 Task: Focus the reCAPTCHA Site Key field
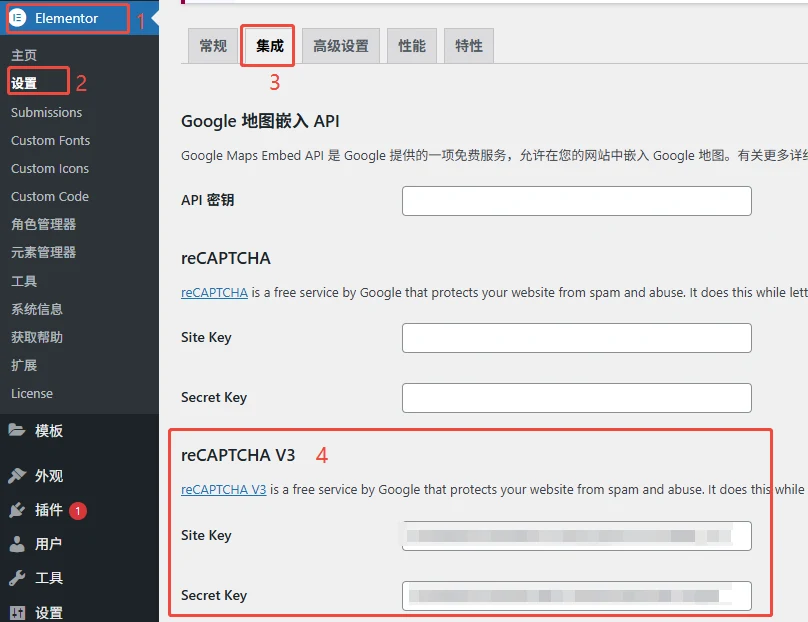[577, 338]
